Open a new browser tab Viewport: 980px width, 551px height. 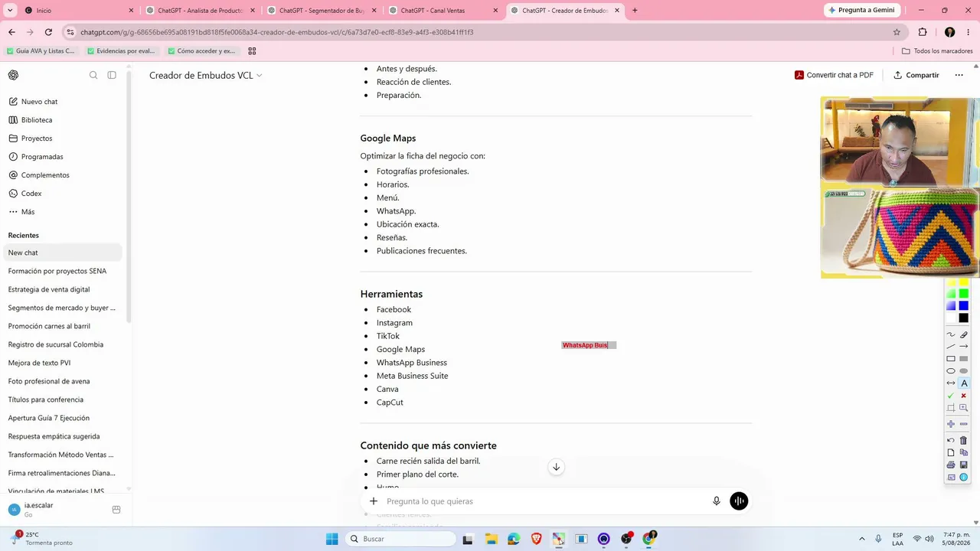635,11
